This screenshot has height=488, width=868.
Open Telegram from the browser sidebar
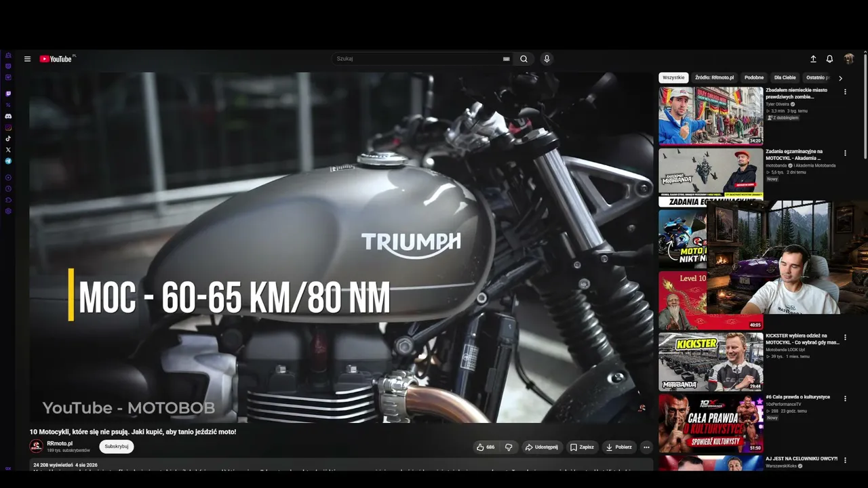[8, 161]
